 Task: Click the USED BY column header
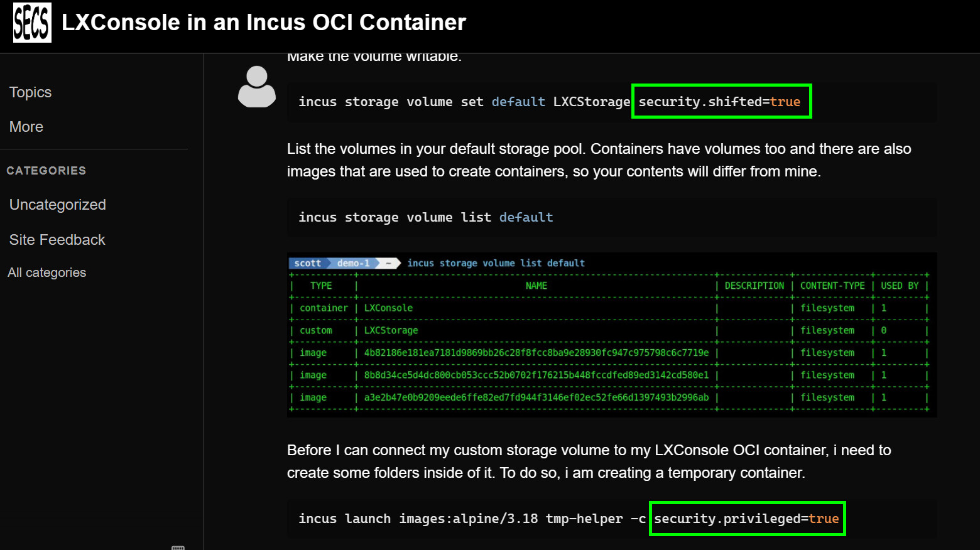(900, 286)
